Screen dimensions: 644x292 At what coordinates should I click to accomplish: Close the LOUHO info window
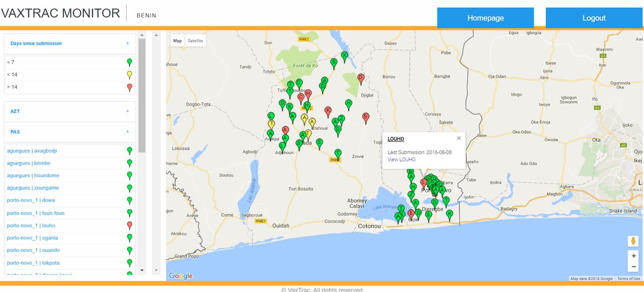459,138
